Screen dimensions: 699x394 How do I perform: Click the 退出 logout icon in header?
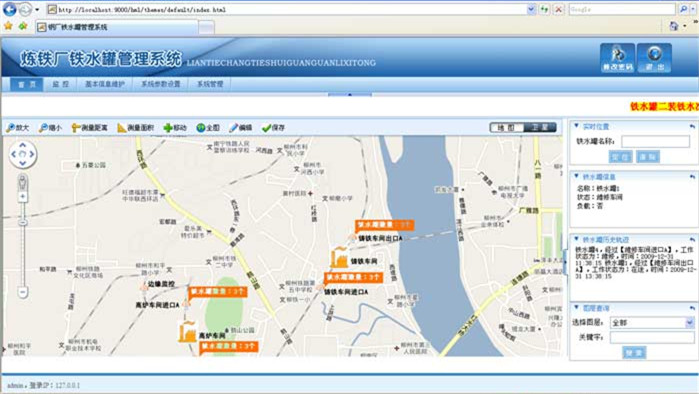(654, 58)
